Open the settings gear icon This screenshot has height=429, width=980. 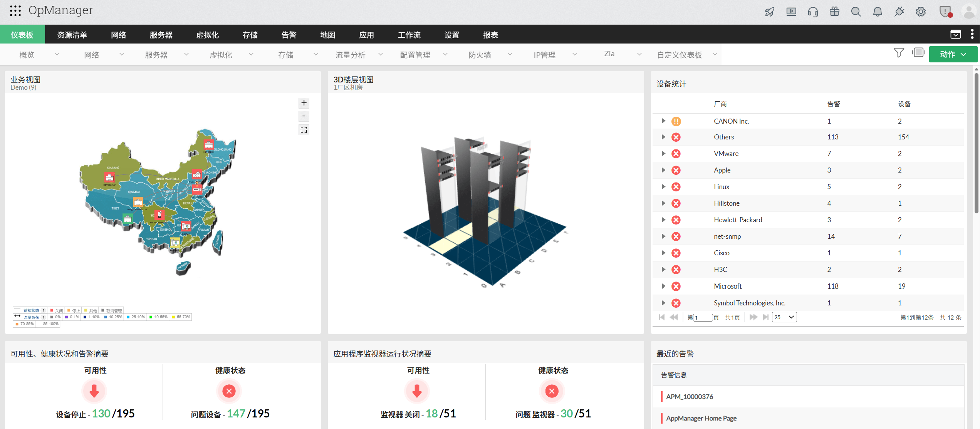[x=921, y=12]
